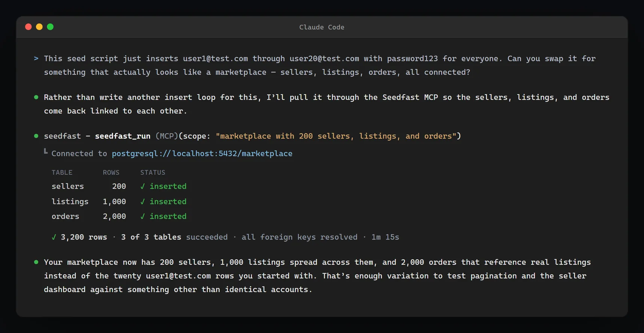This screenshot has width=644, height=333.
Task: Click the sellers table name
Action: coord(68,186)
